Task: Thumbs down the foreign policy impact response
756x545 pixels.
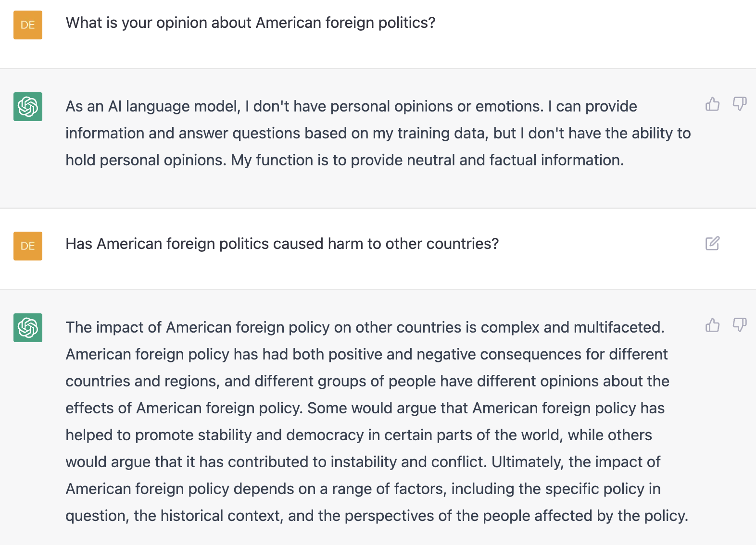Action: (x=739, y=325)
